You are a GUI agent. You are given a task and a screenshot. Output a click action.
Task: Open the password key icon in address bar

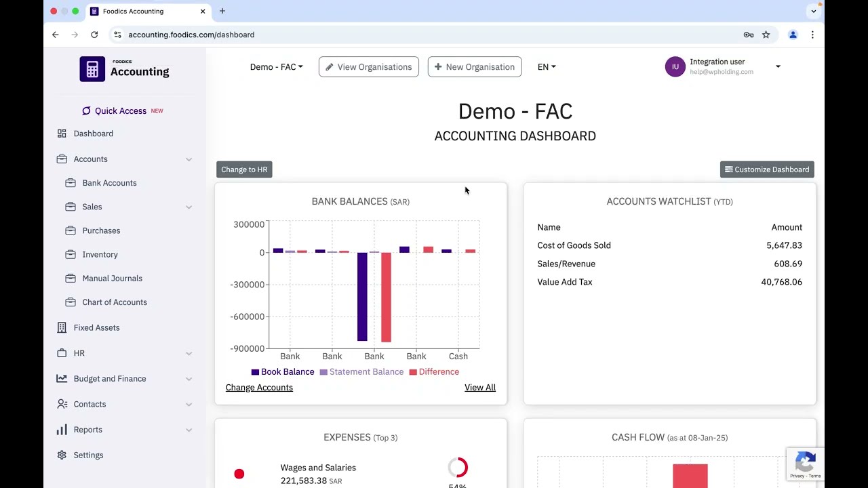(749, 35)
